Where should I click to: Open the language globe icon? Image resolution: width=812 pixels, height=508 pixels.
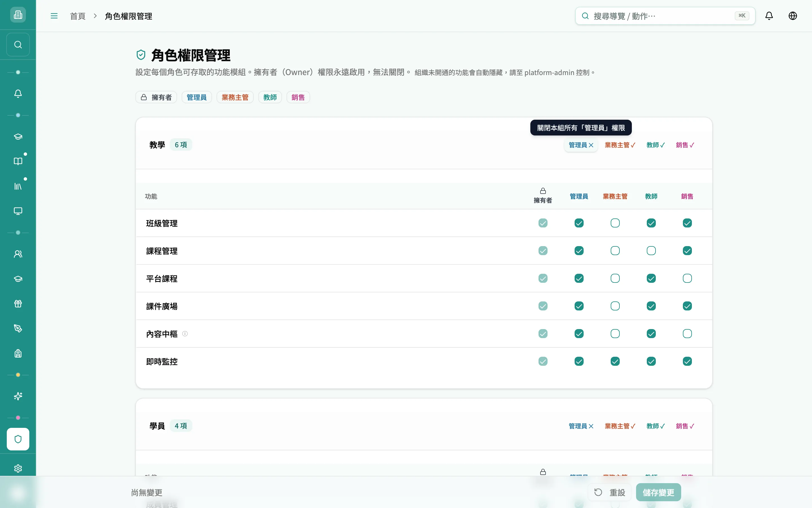click(x=793, y=16)
